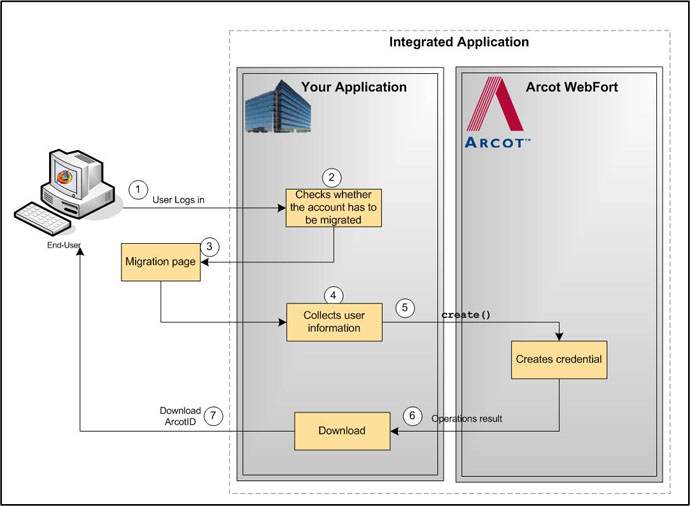Click the 'Arcot WebFort' heading
This screenshot has width=690, height=506.
click(572, 87)
